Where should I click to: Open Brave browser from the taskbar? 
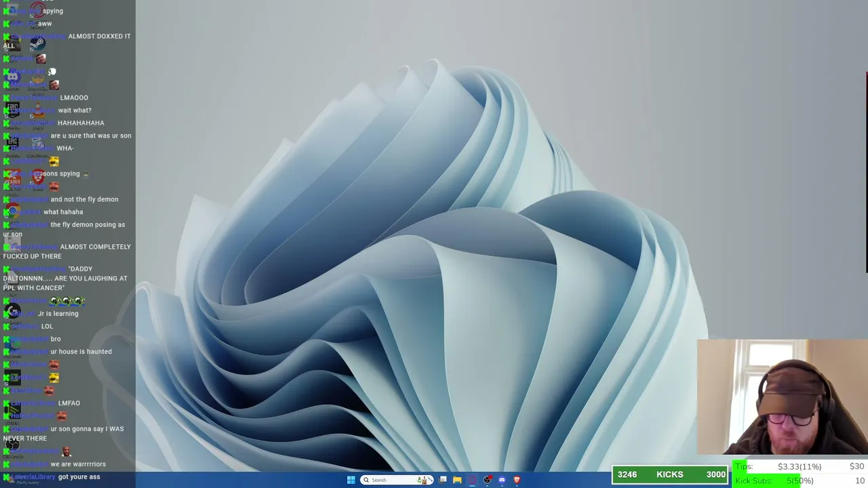coord(517,480)
